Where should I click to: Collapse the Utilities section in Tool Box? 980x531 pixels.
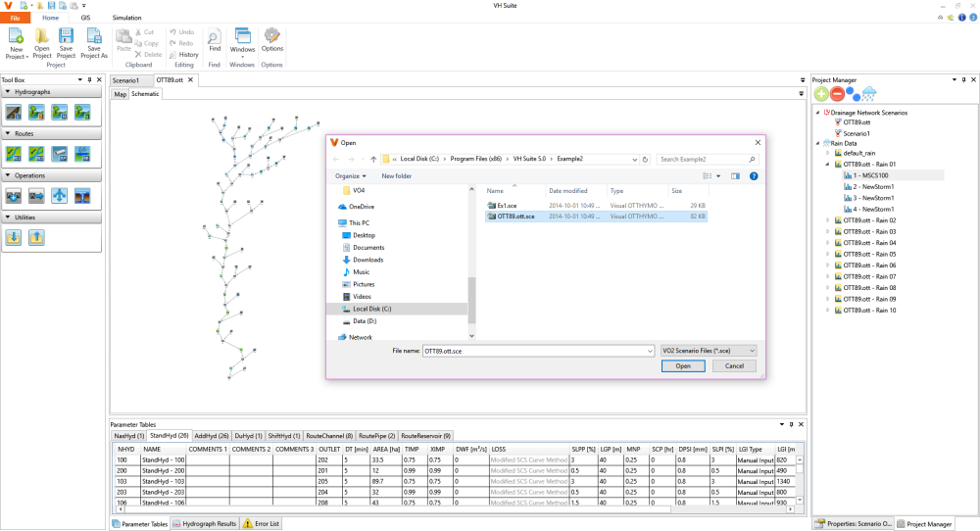click(8, 217)
